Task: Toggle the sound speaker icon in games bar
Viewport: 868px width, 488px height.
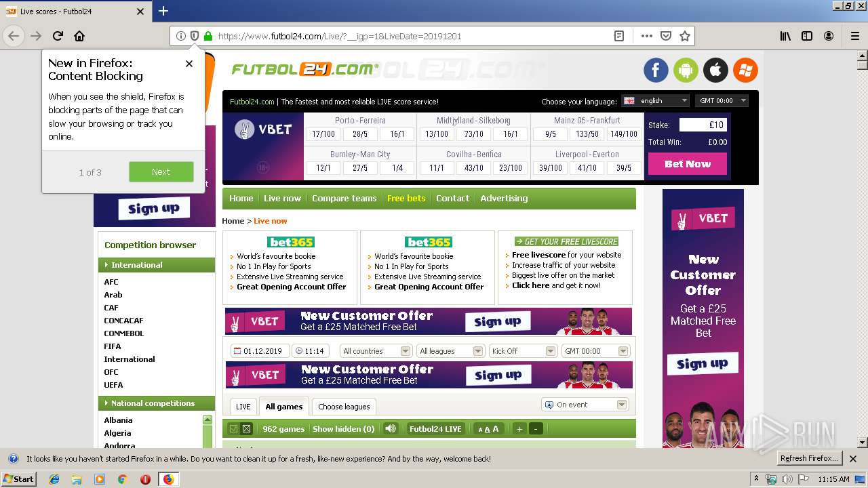Action: 390,428
